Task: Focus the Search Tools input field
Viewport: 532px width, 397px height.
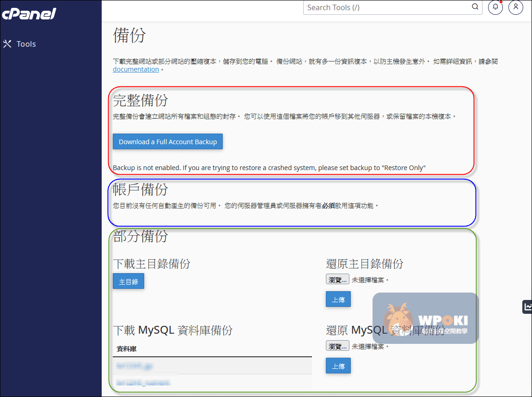Action: [x=386, y=7]
